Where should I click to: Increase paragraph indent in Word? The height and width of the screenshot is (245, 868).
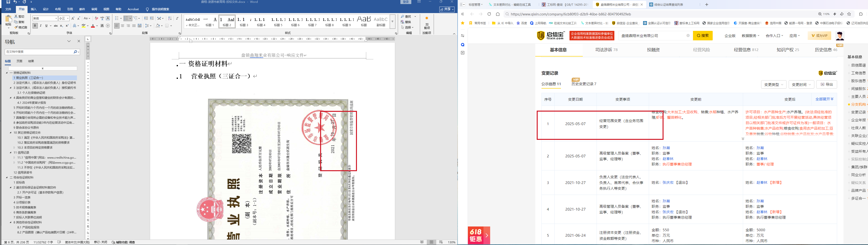click(152, 18)
